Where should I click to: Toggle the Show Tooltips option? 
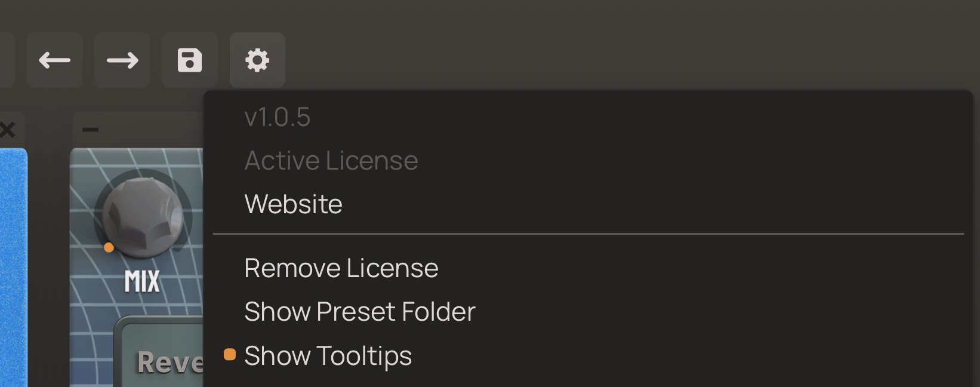[328, 356]
